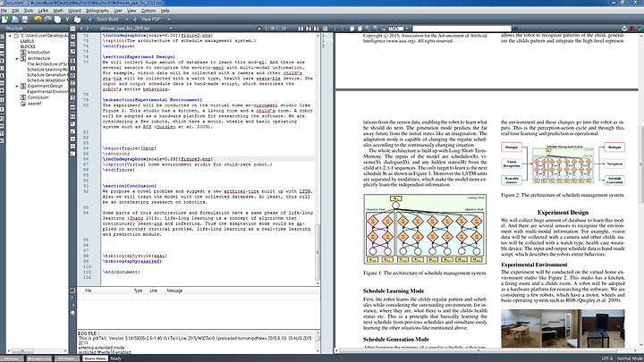Select BLOCKS in the Structure tree
644x362 pixels.
tap(28, 46)
